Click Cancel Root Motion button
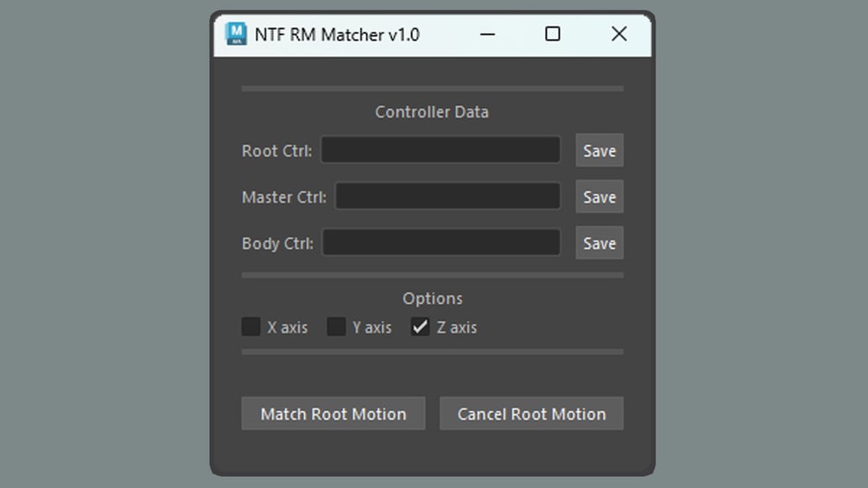 pyautogui.click(x=531, y=414)
